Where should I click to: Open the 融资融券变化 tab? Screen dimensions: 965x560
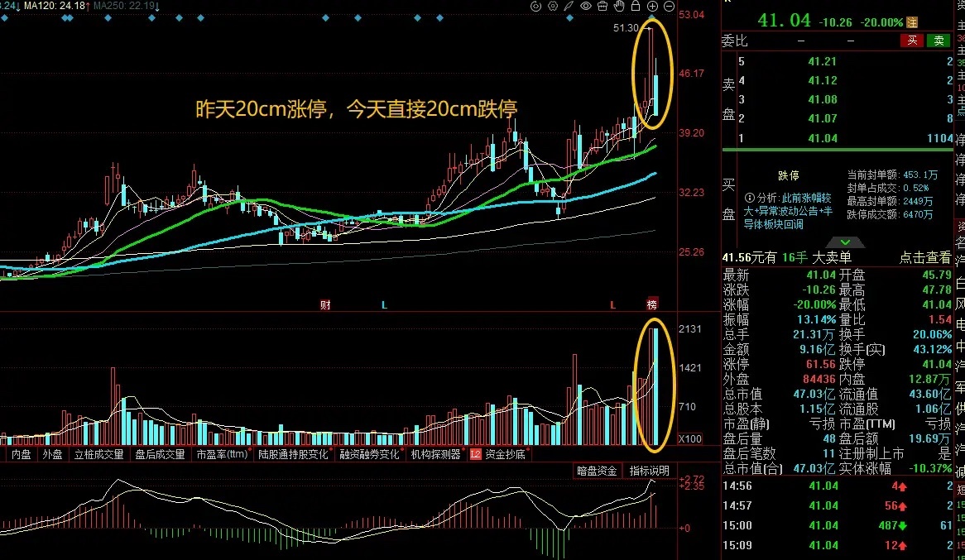tap(369, 454)
